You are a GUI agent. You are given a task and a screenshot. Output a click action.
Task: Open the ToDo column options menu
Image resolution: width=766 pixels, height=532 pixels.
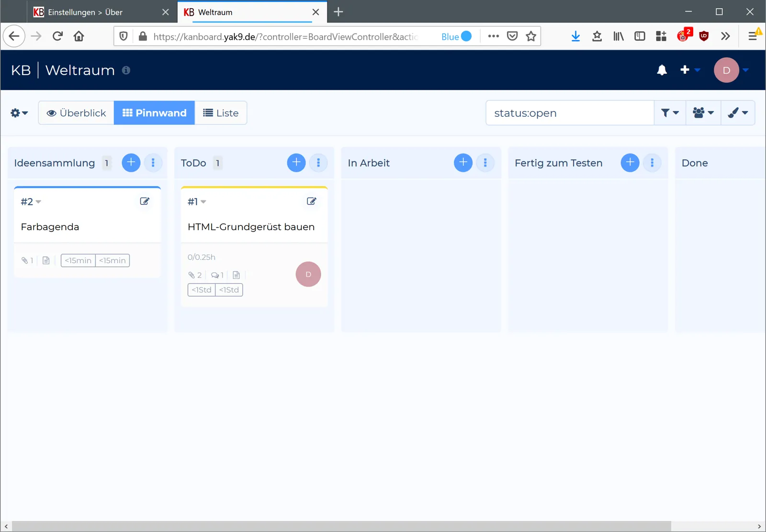318,163
